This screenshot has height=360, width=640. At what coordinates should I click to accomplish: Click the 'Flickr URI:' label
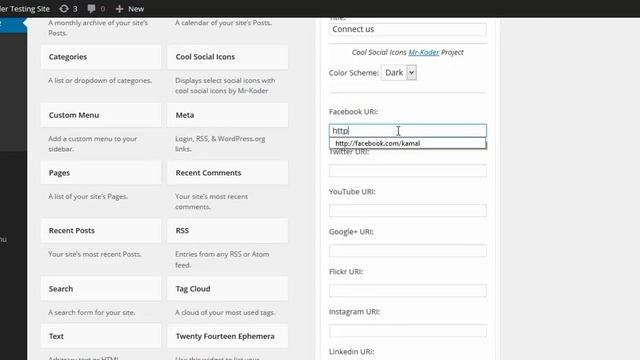click(x=346, y=271)
